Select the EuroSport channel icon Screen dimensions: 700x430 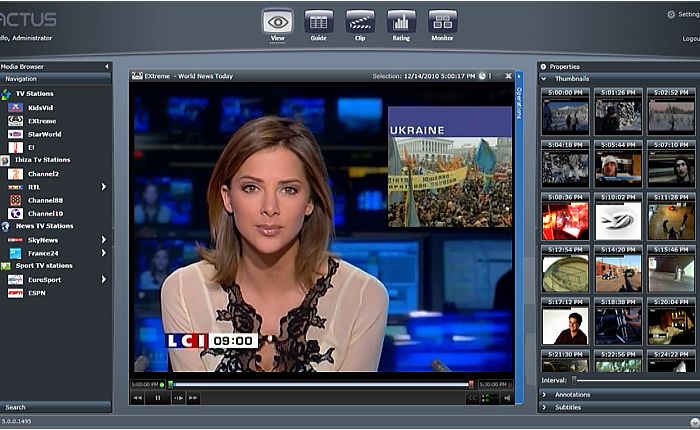(x=15, y=280)
